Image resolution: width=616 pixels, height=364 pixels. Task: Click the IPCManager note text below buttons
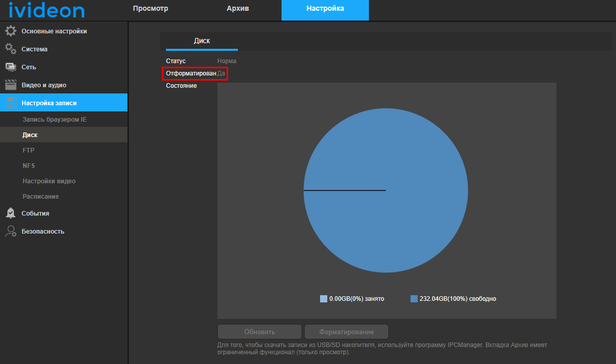point(382,348)
